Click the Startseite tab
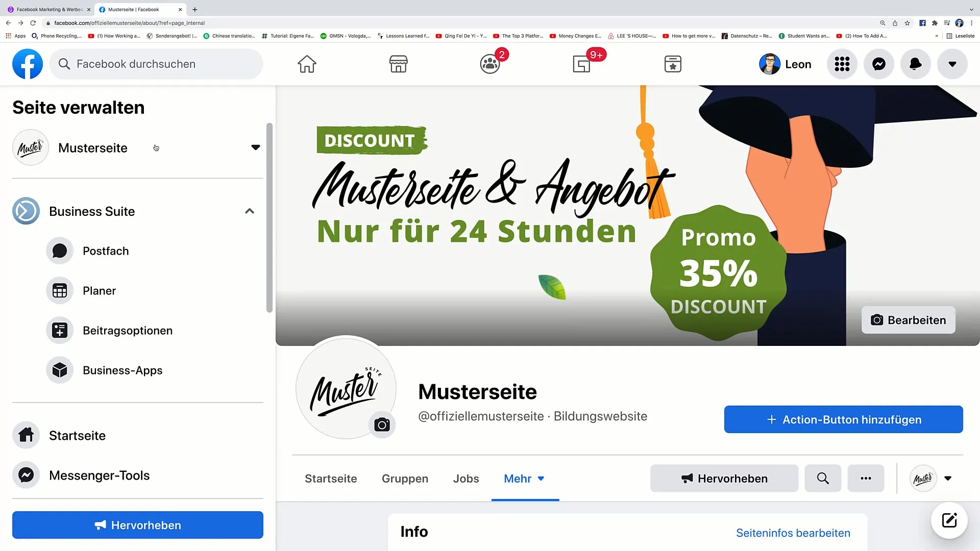This screenshot has height=551, width=980. (x=330, y=479)
